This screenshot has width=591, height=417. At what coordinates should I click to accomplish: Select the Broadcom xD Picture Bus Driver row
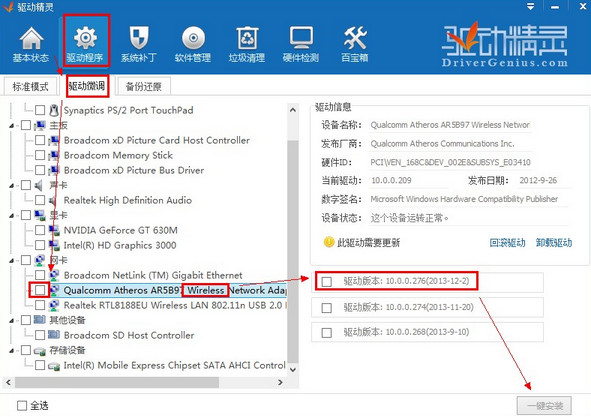pyautogui.click(x=134, y=170)
